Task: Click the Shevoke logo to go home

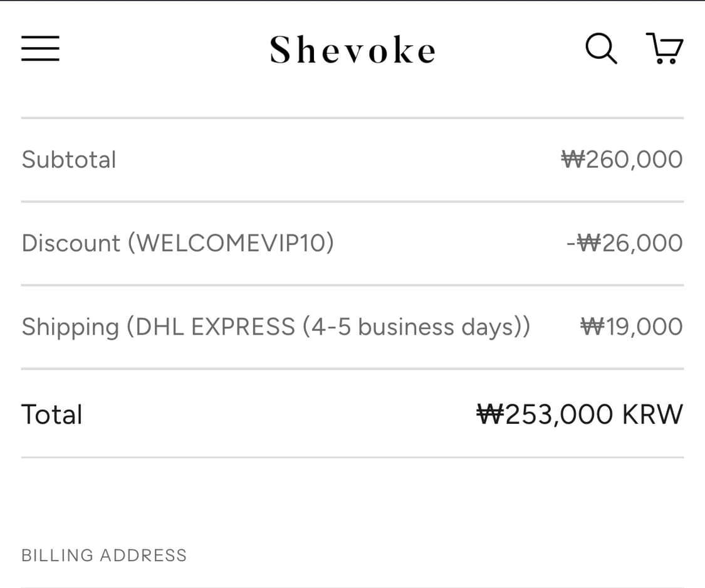Action: pyautogui.click(x=352, y=49)
